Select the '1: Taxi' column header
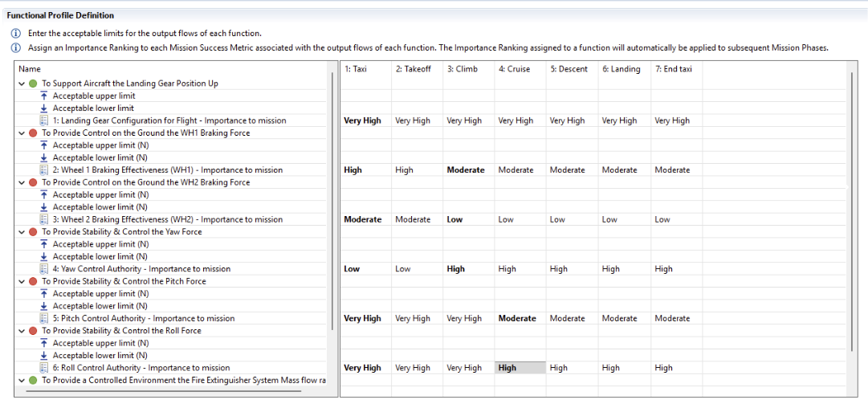Screen dimensions: 868x404 (365, 69)
